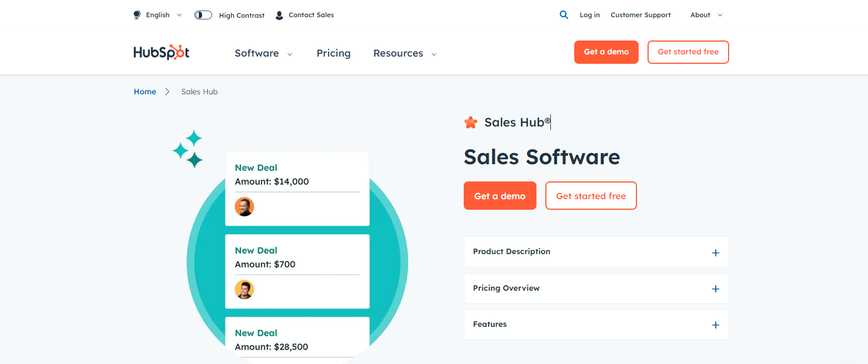Open the Pricing page in the navbar
This screenshot has height=364, width=868.
coord(334,53)
